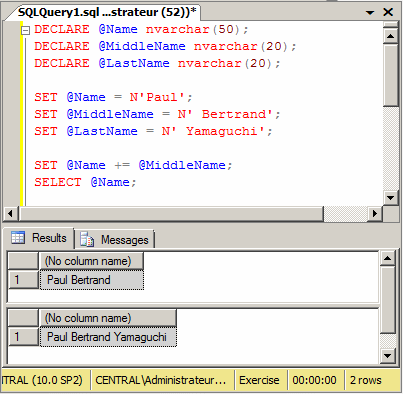Select row 1 header of Paul Bertrand grid
The height and width of the screenshot is (394, 403).
click(x=23, y=280)
